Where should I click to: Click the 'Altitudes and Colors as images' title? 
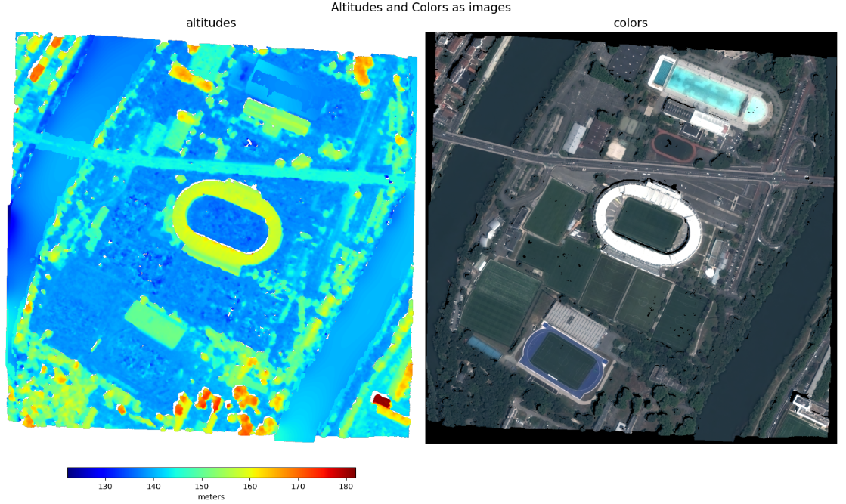[420, 8]
